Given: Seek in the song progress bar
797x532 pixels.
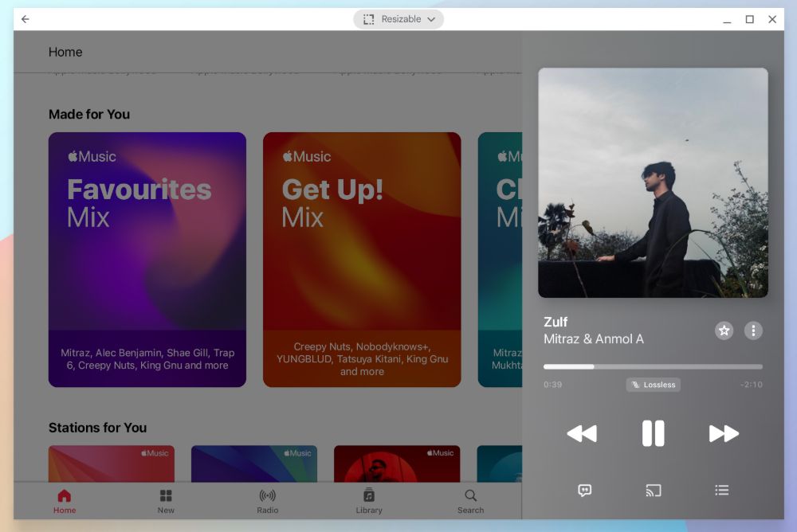Looking at the screenshot, I should pyautogui.click(x=653, y=366).
